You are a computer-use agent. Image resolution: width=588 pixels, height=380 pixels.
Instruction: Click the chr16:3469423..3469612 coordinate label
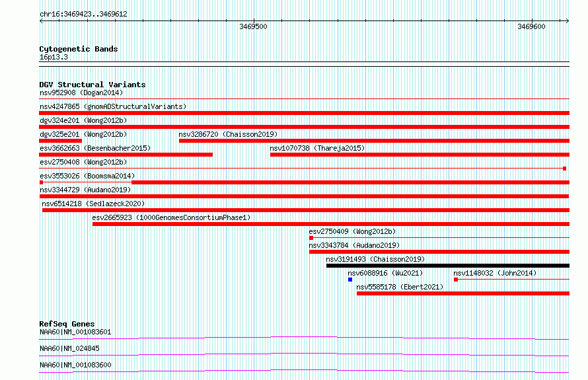tap(83, 15)
